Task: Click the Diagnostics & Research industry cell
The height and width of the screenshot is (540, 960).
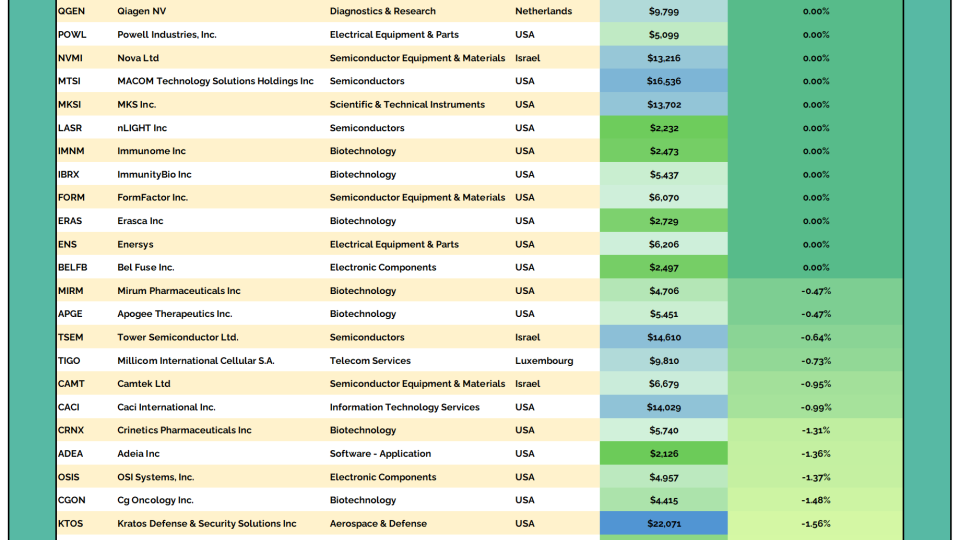Action: click(383, 11)
